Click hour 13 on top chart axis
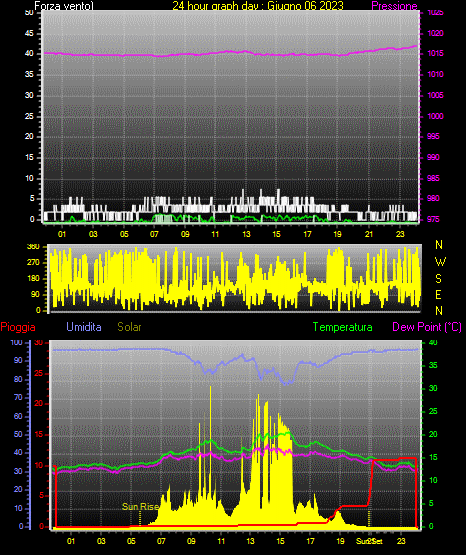This screenshot has width=466, height=555. click(x=246, y=234)
